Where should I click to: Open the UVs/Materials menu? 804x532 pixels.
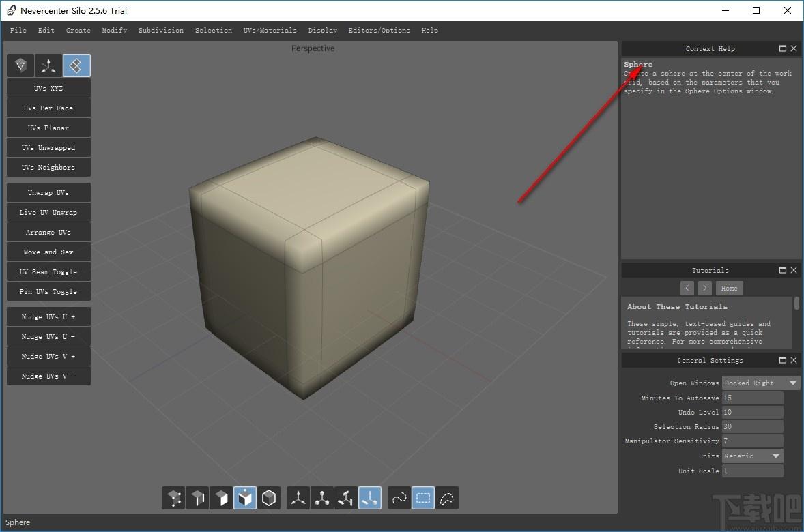(x=270, y=30)
